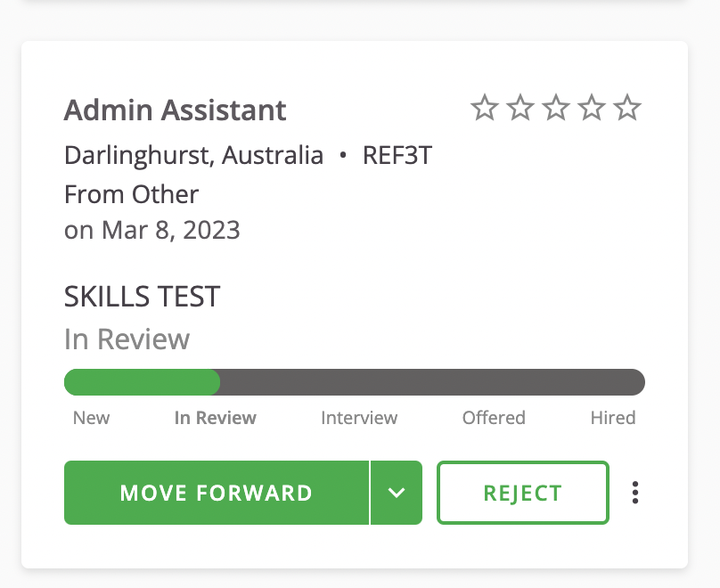Reject the Admin Assistant application
720x588 pixels.
(x=522, y=493)
